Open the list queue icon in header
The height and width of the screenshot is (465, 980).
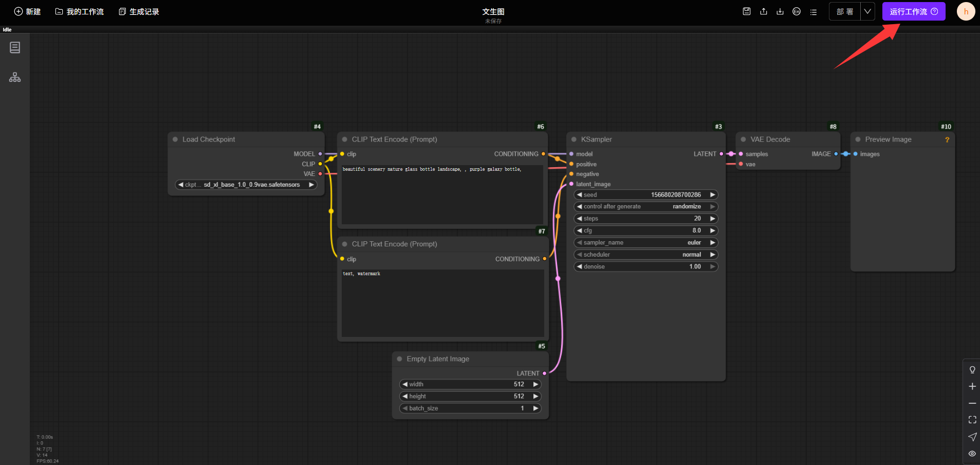pyautogui.click(x=813, y=12)
